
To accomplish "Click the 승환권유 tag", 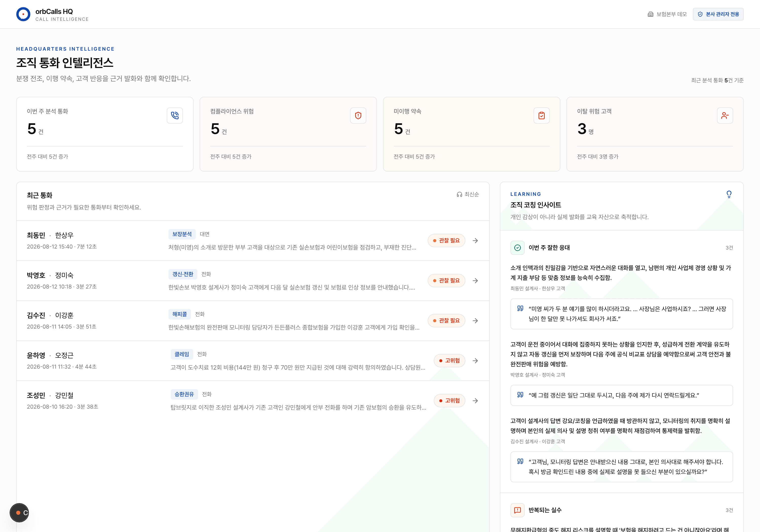I will click(x=184, y=394).
